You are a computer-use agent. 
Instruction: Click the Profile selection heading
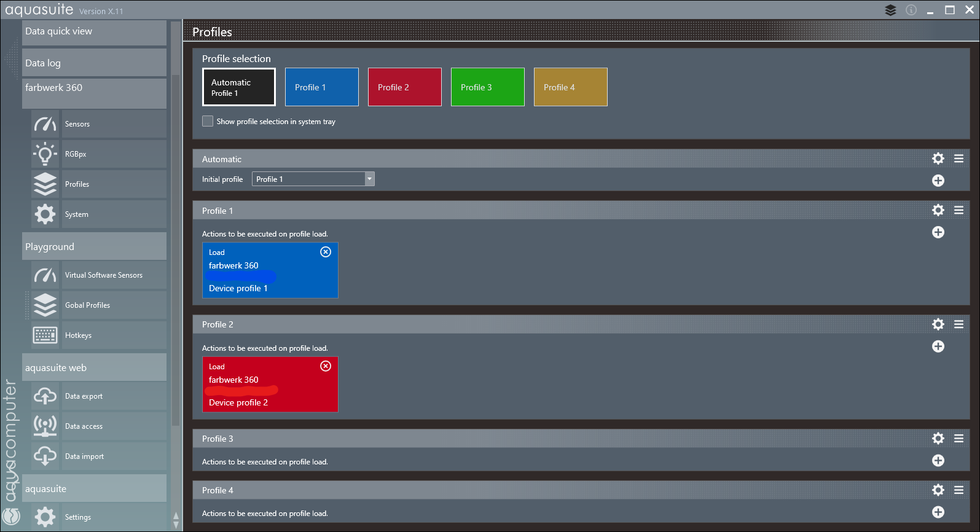(x=237, y=58)
